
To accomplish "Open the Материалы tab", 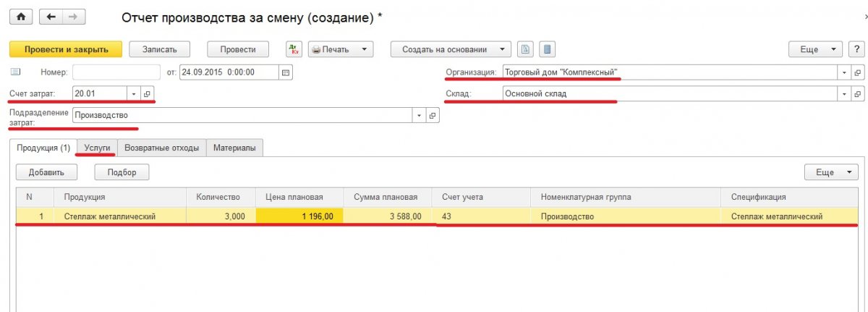I will (x=234, y=148).
